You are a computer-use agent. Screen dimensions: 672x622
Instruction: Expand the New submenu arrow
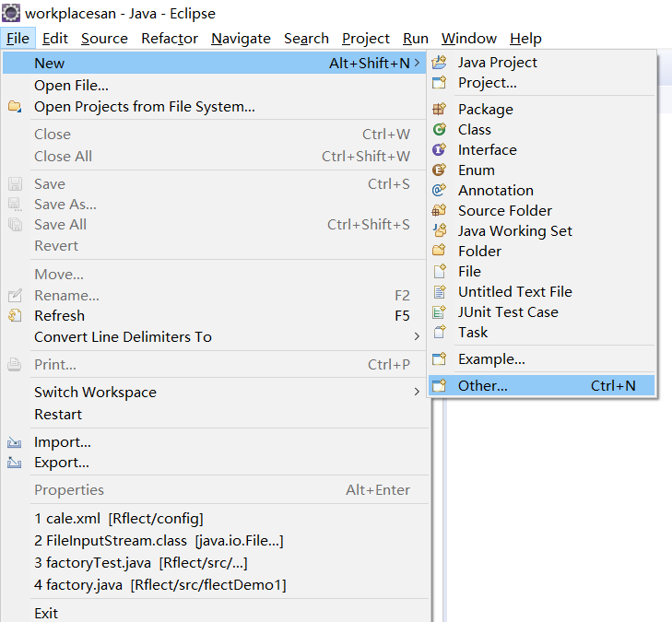pyautogui.click(x=417, y=63)
